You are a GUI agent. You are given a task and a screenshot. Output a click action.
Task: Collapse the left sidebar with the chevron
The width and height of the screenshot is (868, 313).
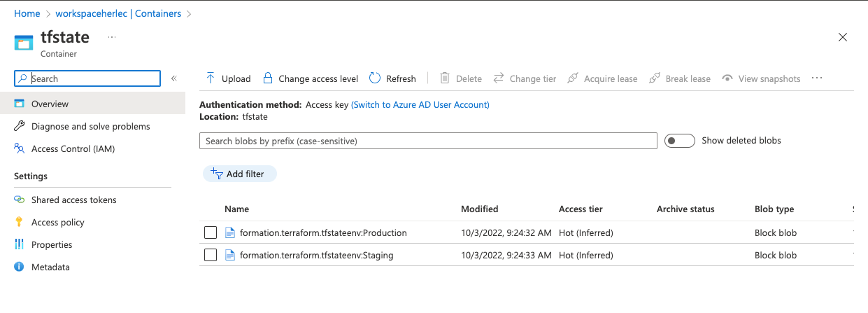click(174, 78)
